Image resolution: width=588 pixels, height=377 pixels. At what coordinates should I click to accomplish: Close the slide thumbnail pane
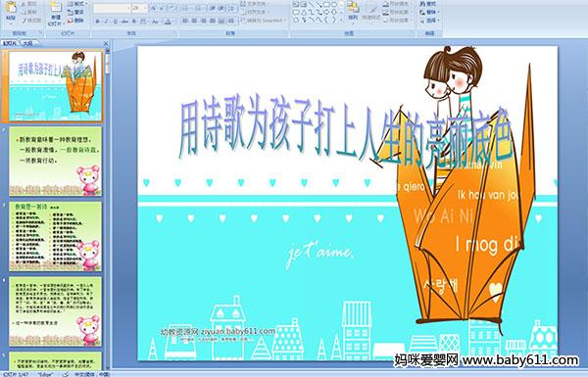[106, 43]
